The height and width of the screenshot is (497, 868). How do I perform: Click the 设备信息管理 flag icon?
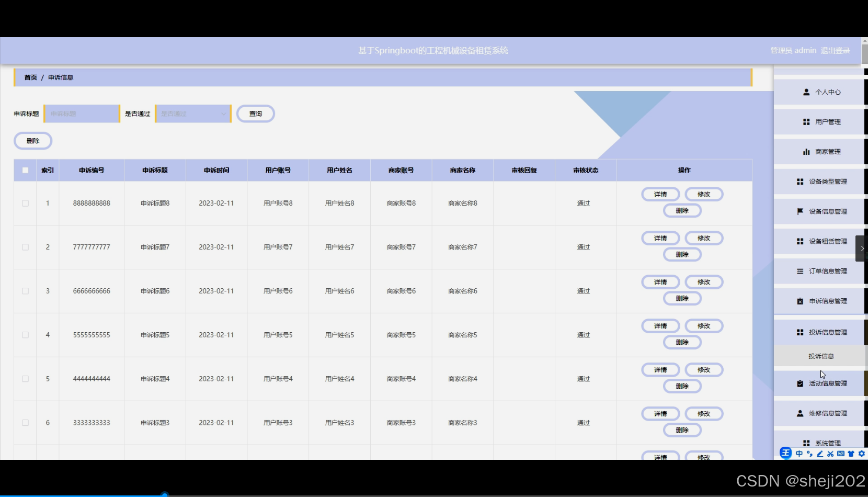pos(800,211)
